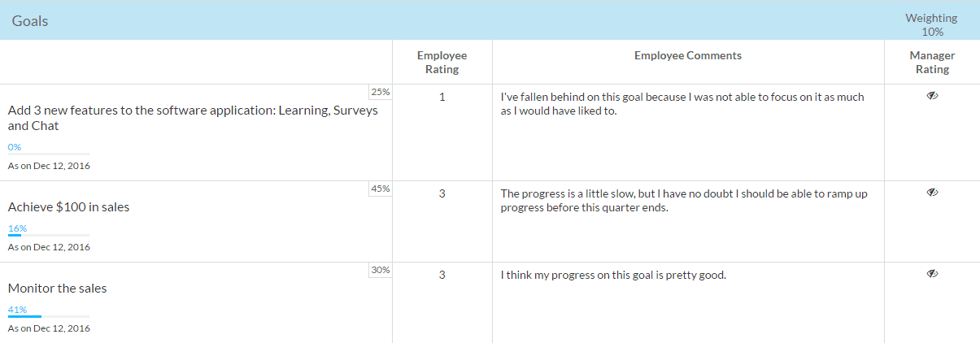980x343 pixels.
Task: Click the 25% weight badge
Action: pos(381,92)
